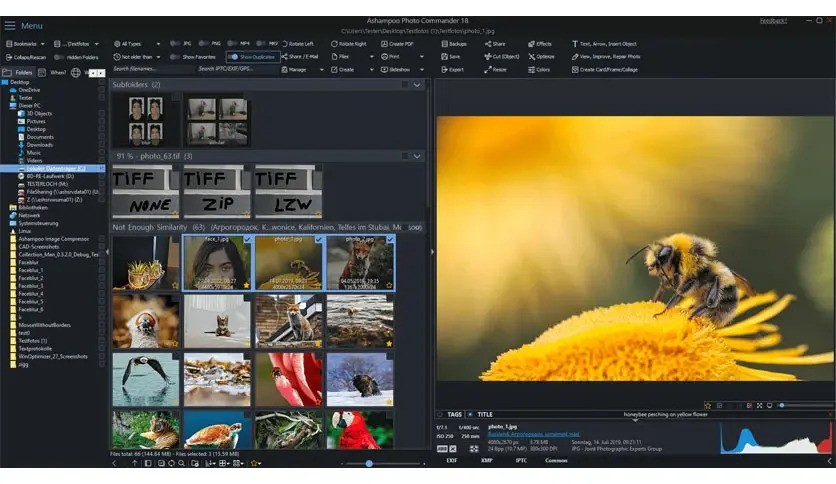
Task: Turn off the Show Duplicates switch
Action: tap(233, 57)
